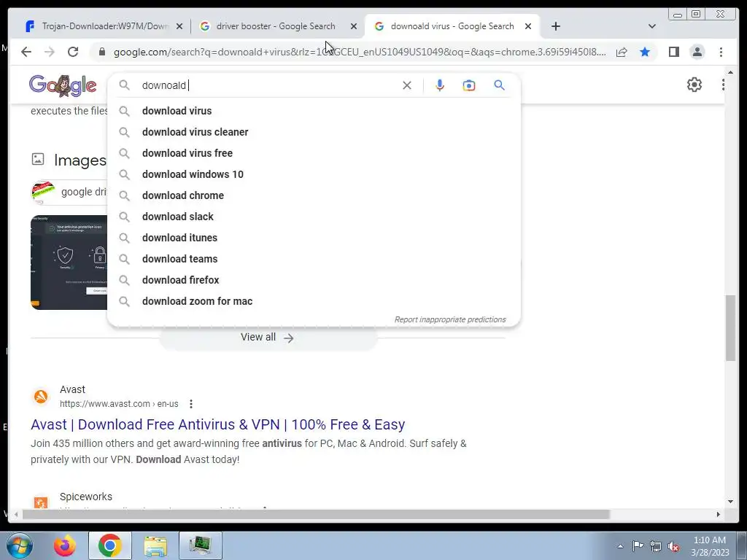The height and width of the screenshot is (560, 747).
Task: Go back with the browser back arrow
Action: (26, 52)
